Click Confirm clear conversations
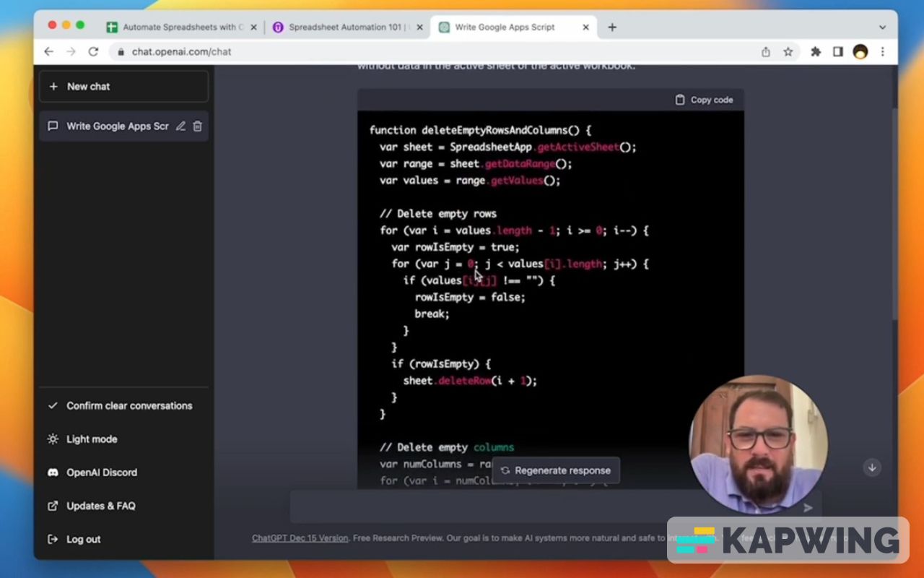 click(x=124, y=406)
